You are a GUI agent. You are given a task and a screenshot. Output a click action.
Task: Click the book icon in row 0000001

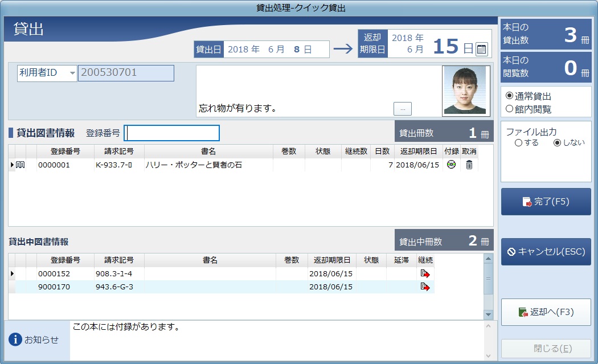point(20,165)
